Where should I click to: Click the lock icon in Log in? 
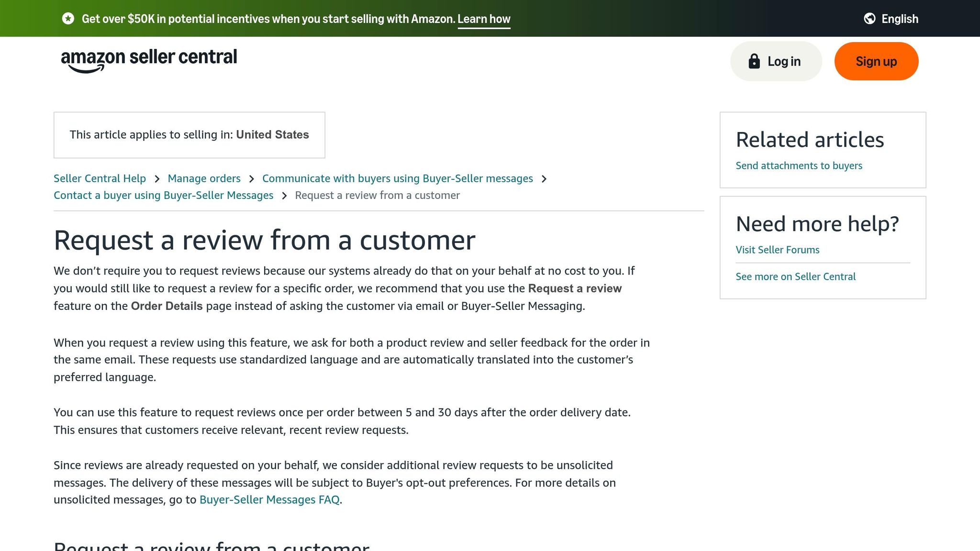point(754,61)
